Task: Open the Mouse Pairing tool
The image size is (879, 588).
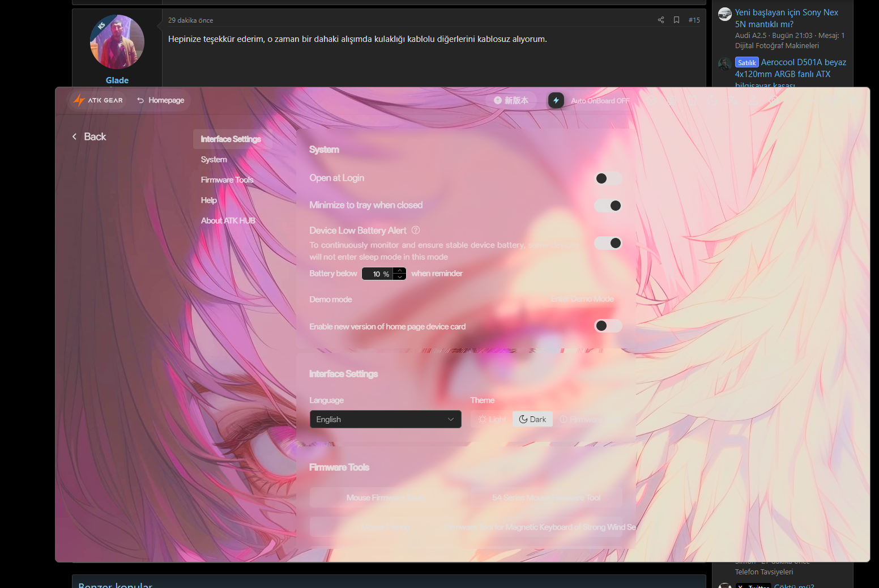Action: 386,527
